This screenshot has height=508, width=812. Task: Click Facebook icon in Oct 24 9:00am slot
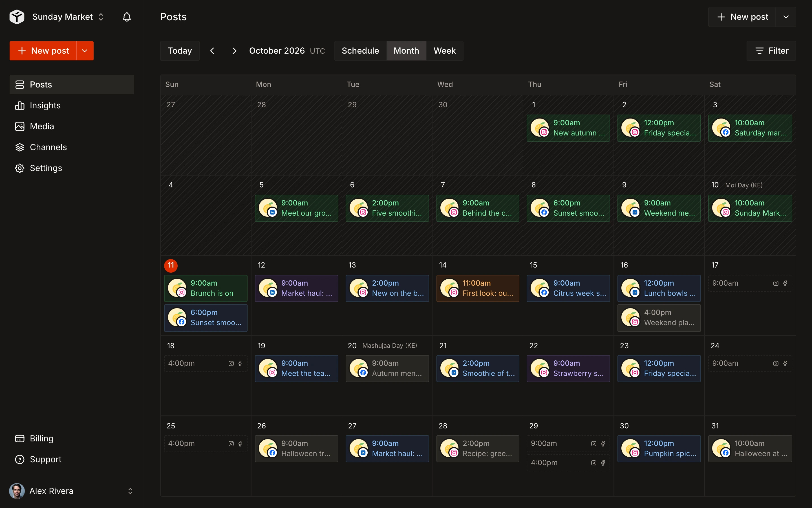[x=785, y=364]
